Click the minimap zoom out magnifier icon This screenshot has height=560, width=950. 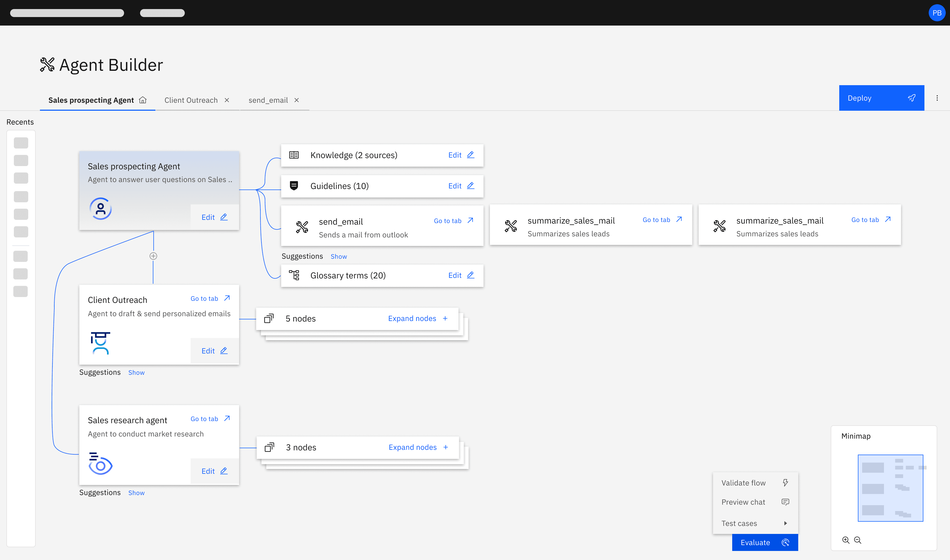click(x=858, y=540)
